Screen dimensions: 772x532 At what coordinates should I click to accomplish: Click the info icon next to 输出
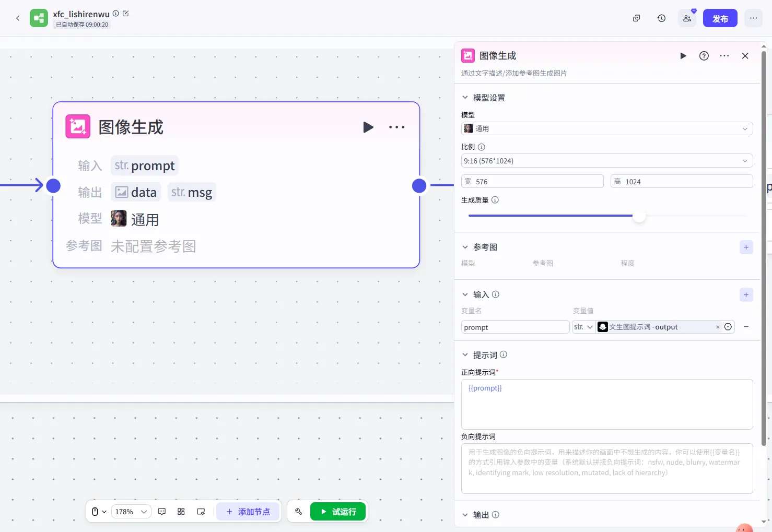point(496,515)
